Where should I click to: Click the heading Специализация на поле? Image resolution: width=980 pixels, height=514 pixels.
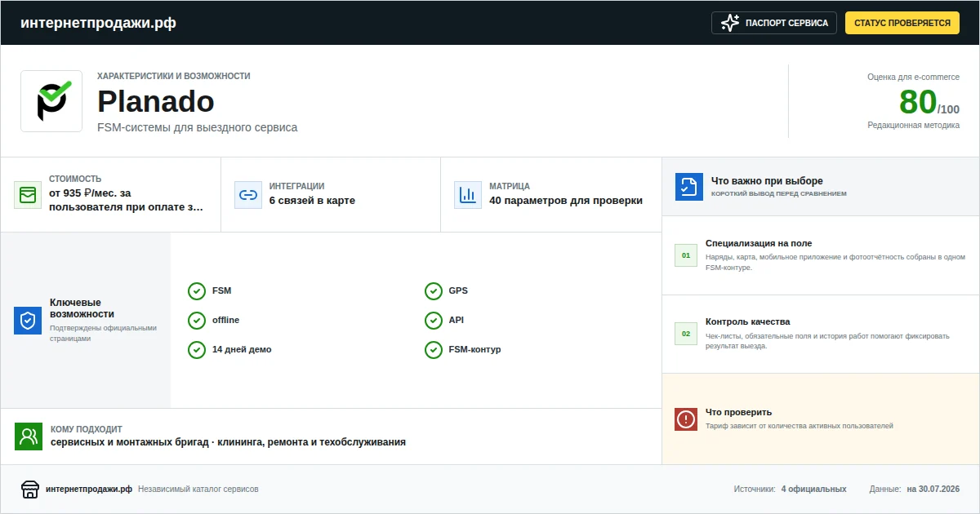tap(759, 243)
